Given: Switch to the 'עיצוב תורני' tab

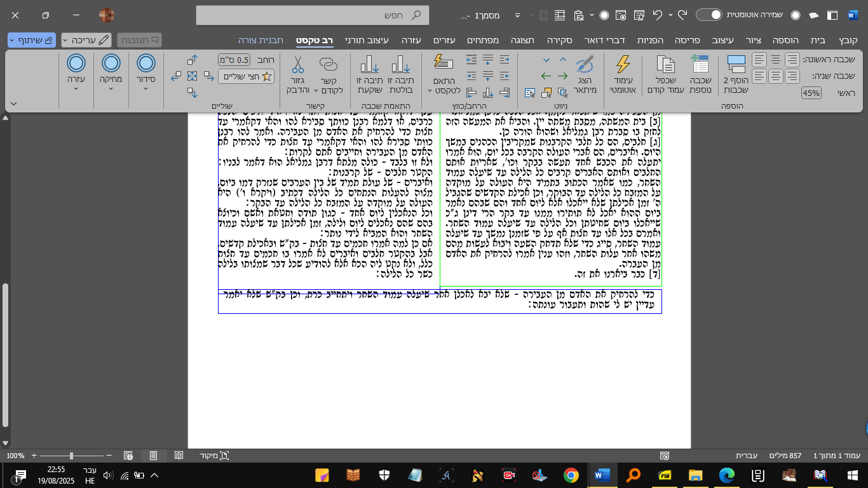Looking at the screenshot, I should point(367,40).
